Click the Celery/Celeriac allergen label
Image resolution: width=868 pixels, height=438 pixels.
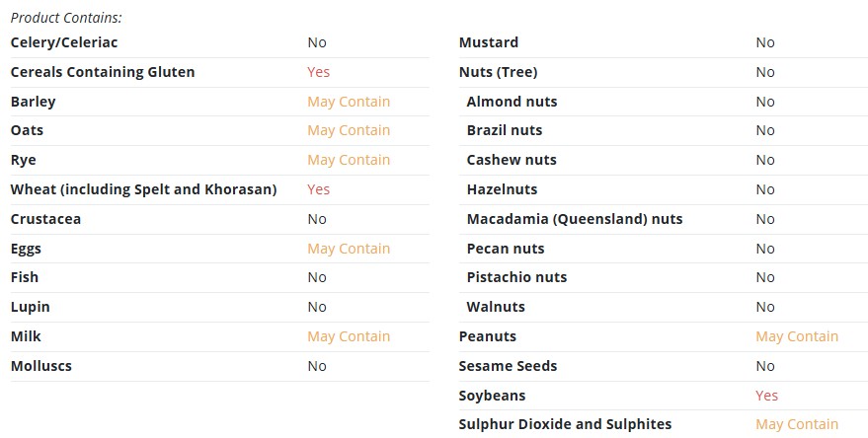(x=64, y=42)
